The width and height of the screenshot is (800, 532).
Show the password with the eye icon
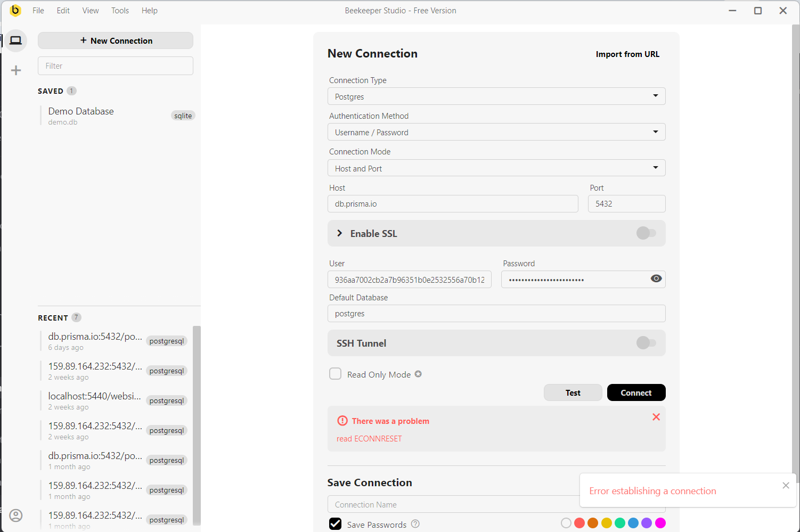tap(656, 279)
